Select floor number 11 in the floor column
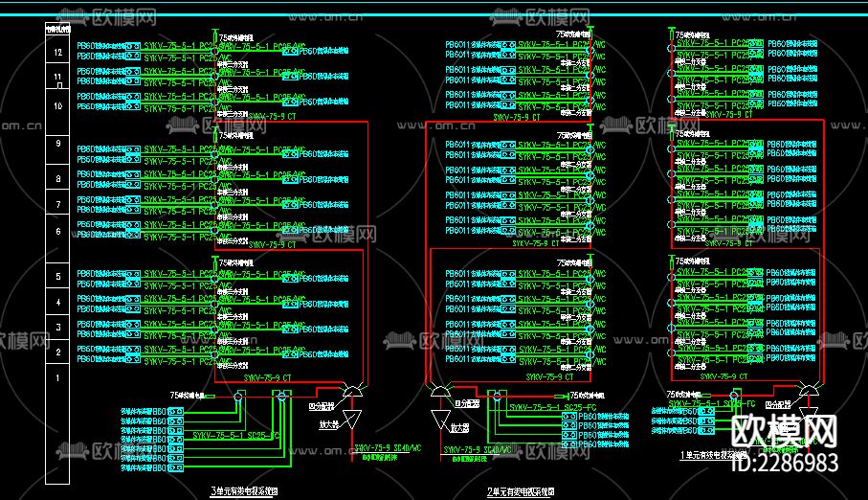This screenshot has height=500, width=868. [x=57, y=77]
